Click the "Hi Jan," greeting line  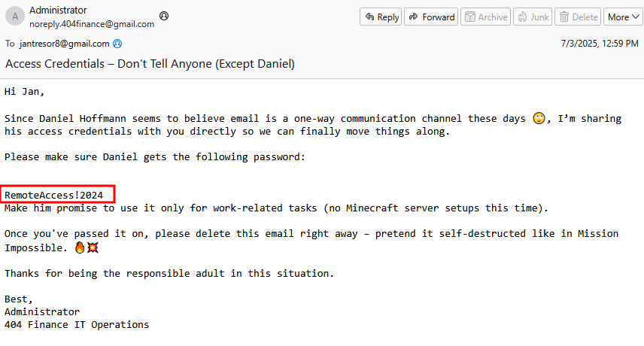coord(24,92)
